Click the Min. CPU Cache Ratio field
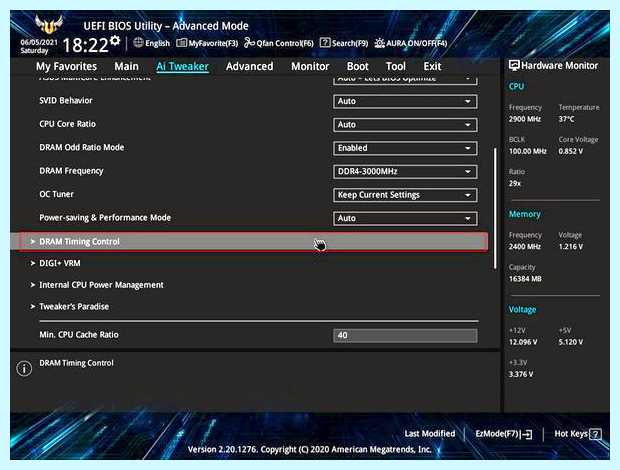 click(405, 336)
